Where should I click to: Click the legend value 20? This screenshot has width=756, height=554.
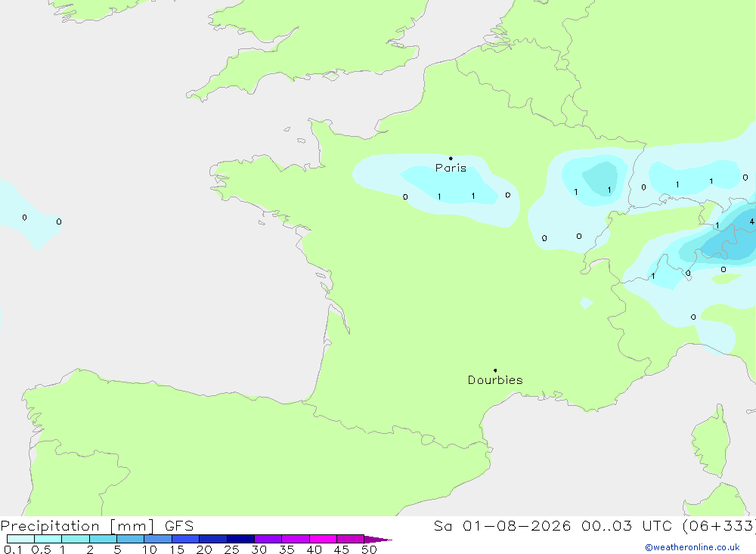204,549
